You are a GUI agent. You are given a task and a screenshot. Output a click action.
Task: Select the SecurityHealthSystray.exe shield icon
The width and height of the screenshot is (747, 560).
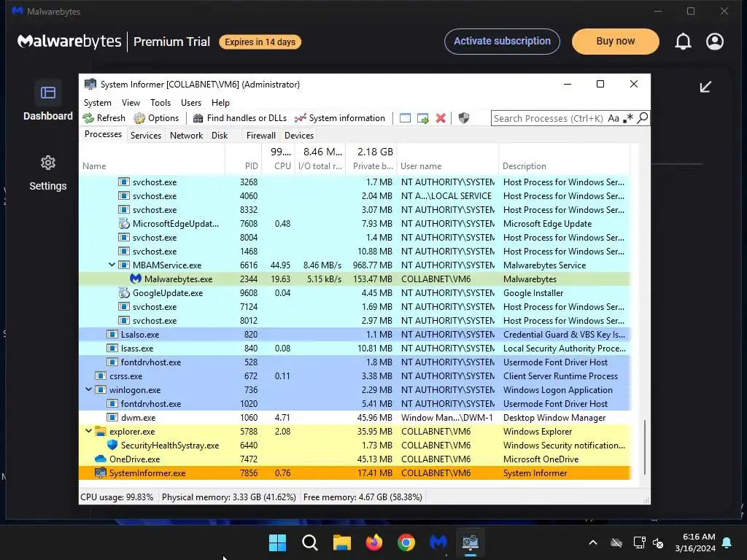point(112,445)
